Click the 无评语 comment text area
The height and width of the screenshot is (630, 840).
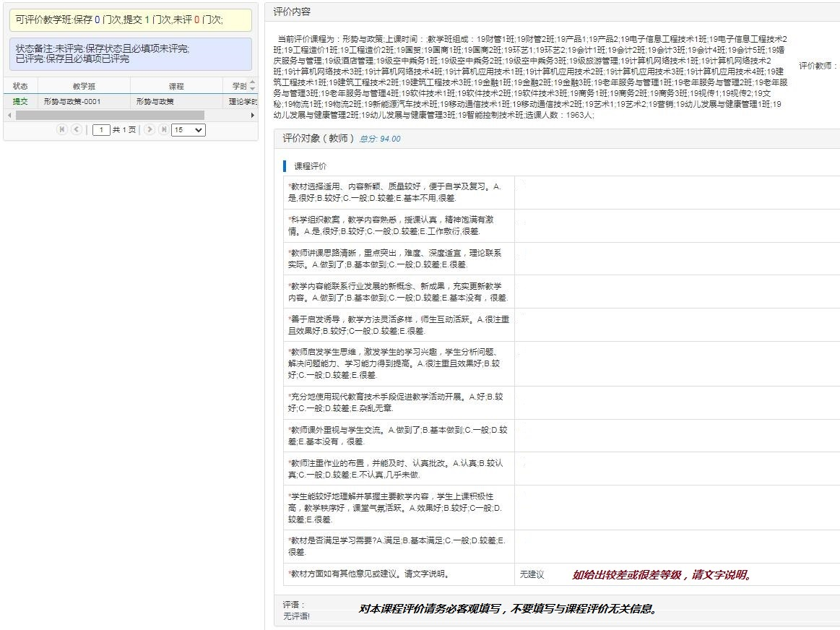297,616
